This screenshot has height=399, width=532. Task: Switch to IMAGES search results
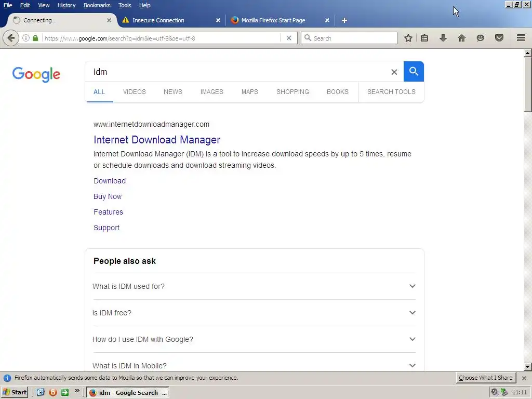tap(212, 92)
